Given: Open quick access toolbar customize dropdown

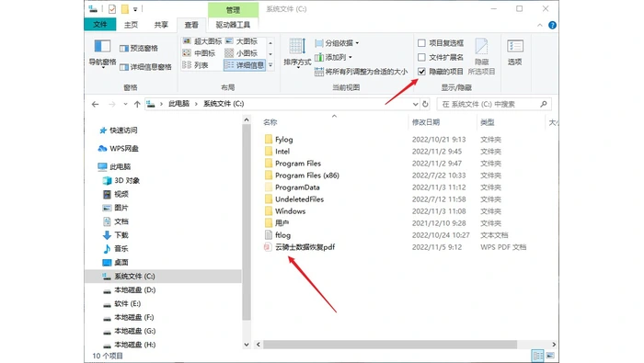Looking at the screenshot, I should click(135, 9).
